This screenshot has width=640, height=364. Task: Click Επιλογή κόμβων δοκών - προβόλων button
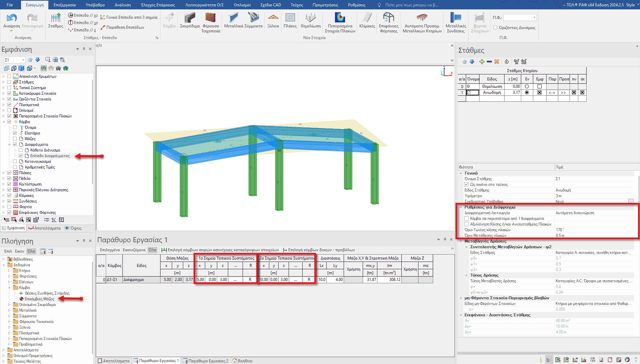[x=319, y=250]
